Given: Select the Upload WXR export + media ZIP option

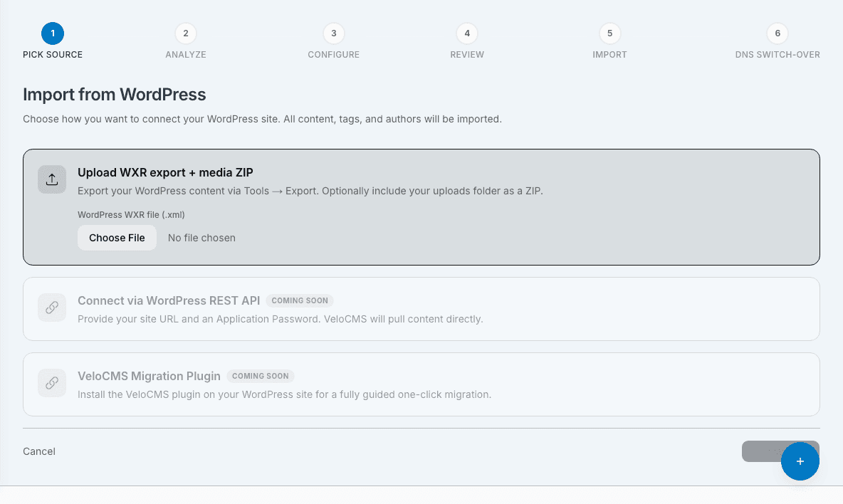Looking at the screenshot, I should (x=421, y=207).
